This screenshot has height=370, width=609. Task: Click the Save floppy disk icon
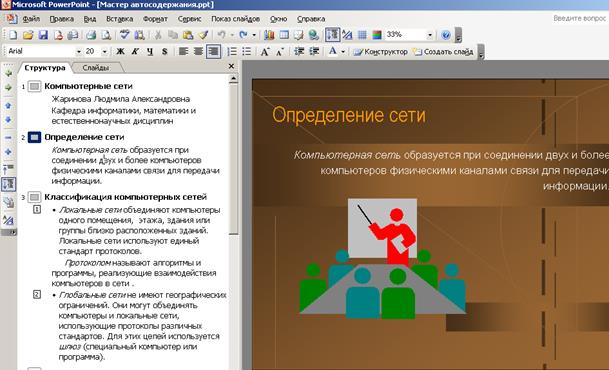(x=43, y=35)
